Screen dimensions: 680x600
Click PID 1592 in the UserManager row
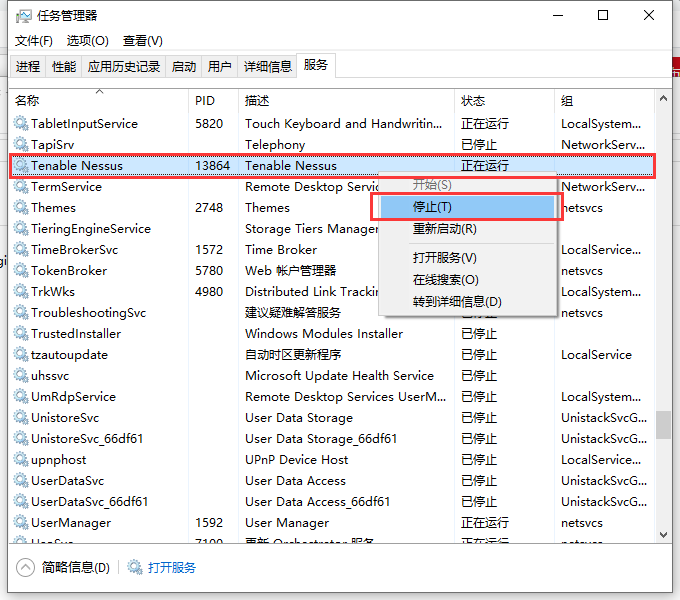(x=209, y=522)
